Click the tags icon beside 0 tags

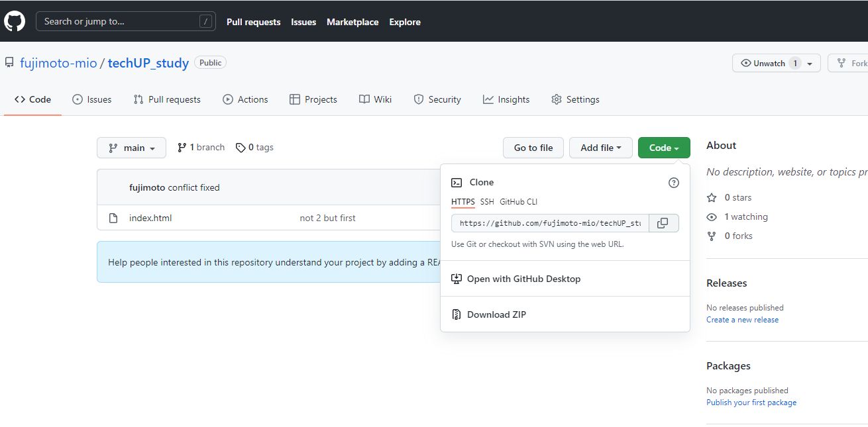coord(241,148)
